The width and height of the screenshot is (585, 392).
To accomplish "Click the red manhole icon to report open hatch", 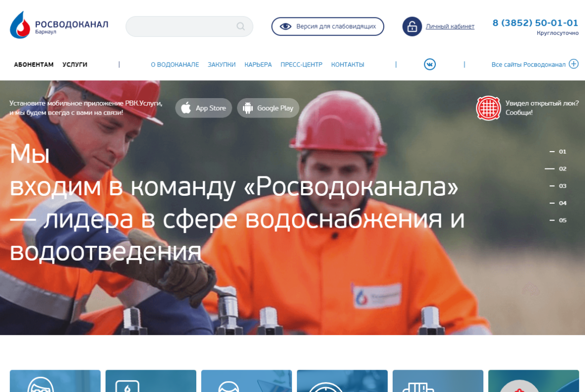I will click(x=488, y=108).
